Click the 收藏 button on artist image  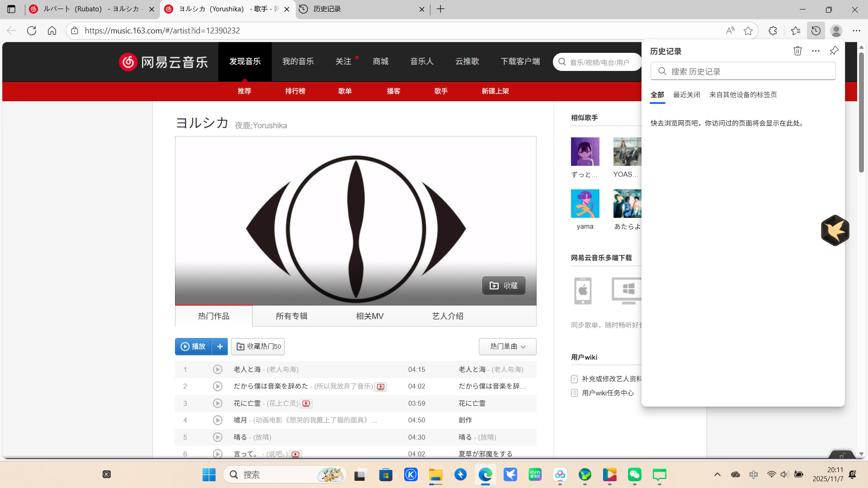[x=504, y=286]
